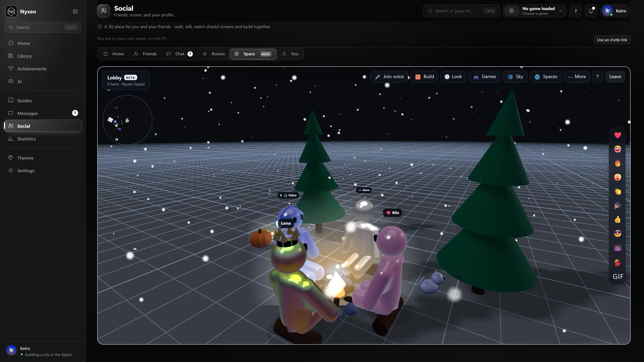This screenshot has height=362, width=644.
Task: Click the Keiro name tag in the scene
Action: pos(364,190)
